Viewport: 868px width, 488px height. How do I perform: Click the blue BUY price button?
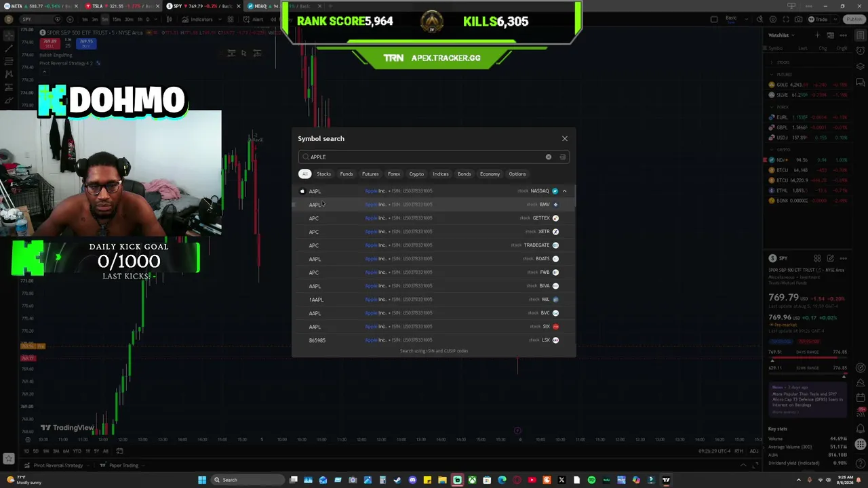87,43
